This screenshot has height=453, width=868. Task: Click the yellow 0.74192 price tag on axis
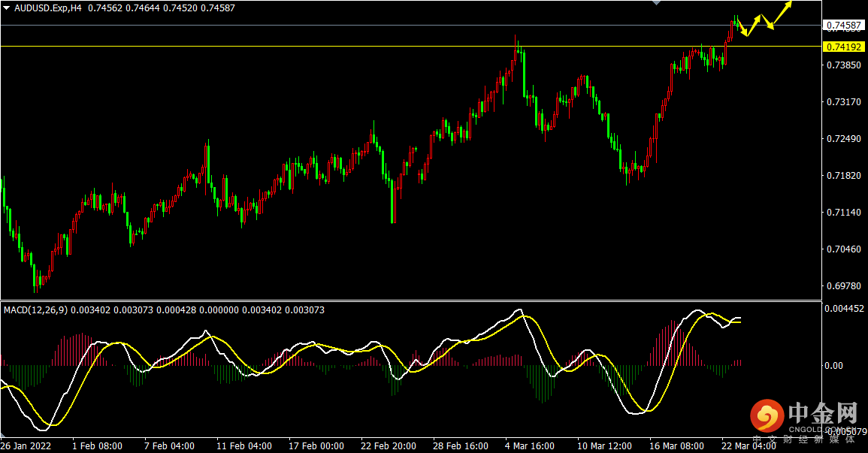(x=844, y=47)
